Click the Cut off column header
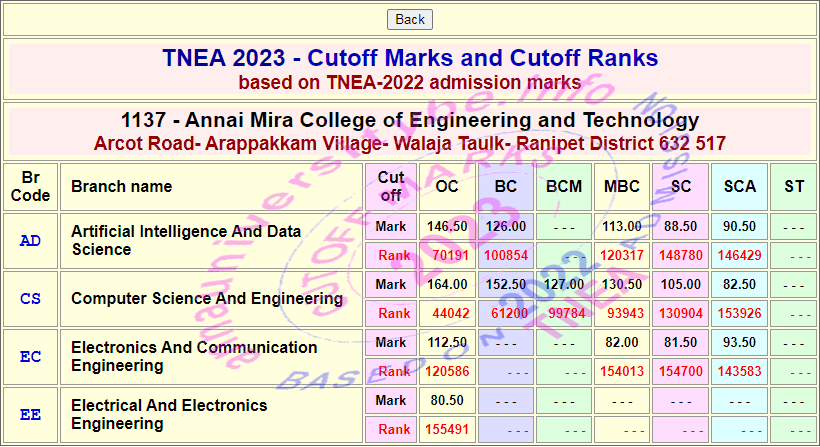Screen dimensions: 820x447 391,187
